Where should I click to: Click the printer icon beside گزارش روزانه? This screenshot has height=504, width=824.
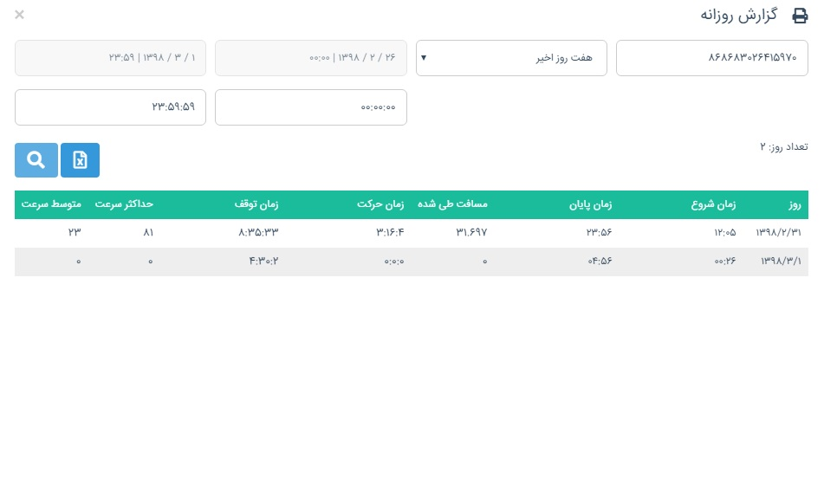(x=800, y=16)
